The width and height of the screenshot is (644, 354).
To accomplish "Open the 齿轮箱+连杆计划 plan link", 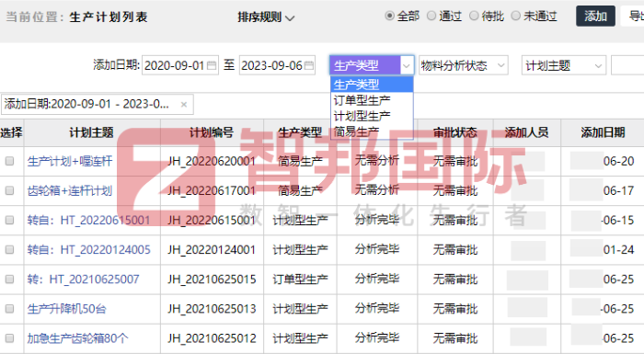I will [x=69, y=190].
